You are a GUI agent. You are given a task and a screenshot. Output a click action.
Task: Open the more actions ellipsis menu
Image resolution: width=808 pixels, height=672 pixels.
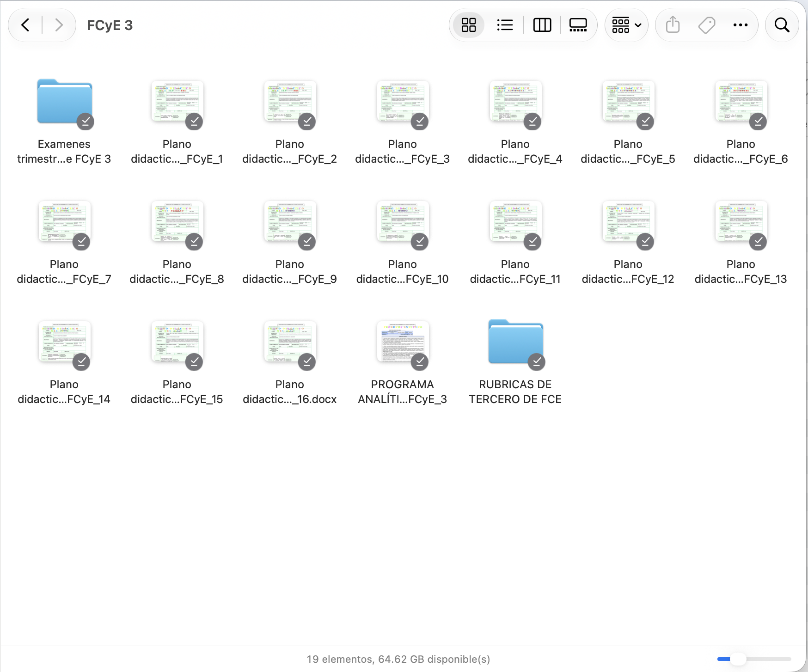(x=741, y=25)
